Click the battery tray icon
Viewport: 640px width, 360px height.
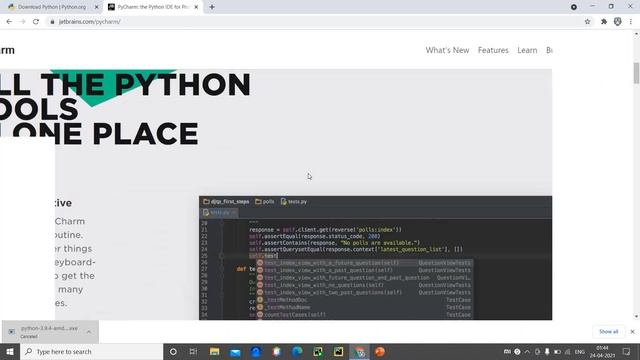[x=557, y=351]
